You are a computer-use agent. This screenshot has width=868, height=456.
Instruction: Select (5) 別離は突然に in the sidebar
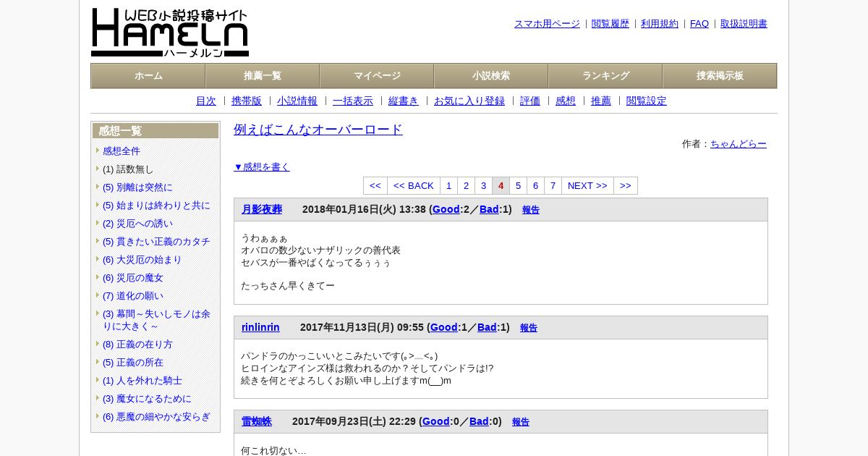[137, 187]
